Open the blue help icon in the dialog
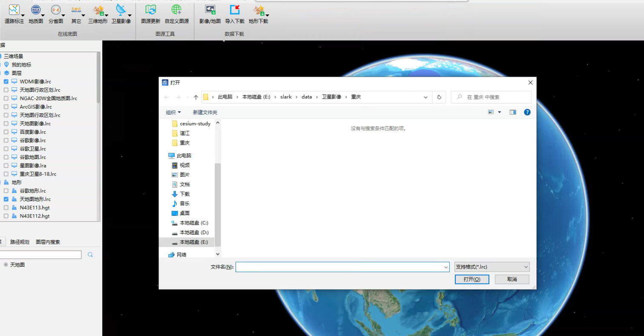The image size is (644, 336). (527, 112)
